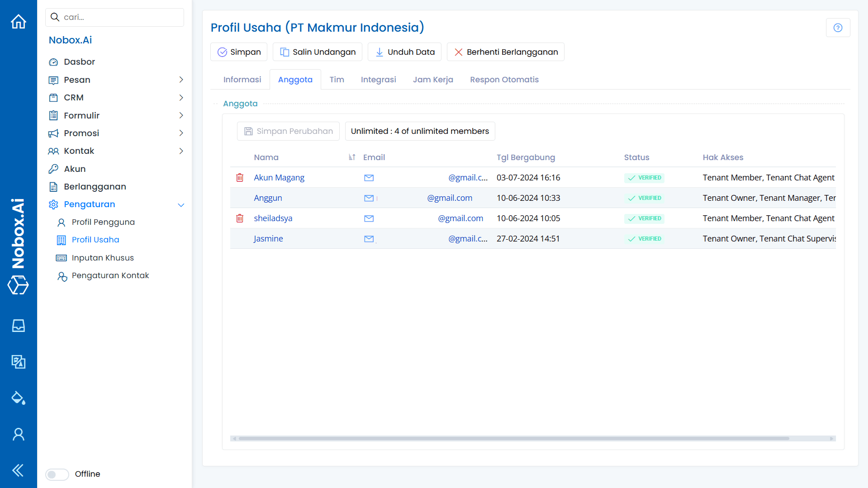Screen dimensions: 868x488
Task: Click the Salin Undangan button
Action: click(317, 52)
